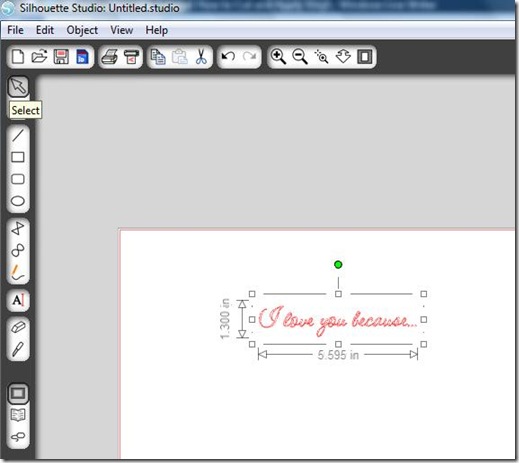Pick the Draw Freehand pencil tool
The width and height of the screenshot is (519, 463).
(x=18, y=272)
